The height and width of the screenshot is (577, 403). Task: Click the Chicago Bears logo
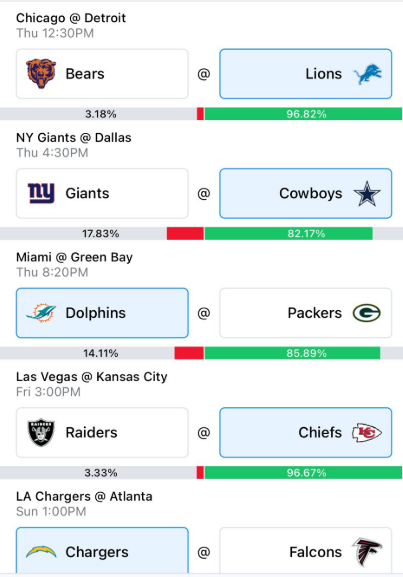tap(41, 73)
